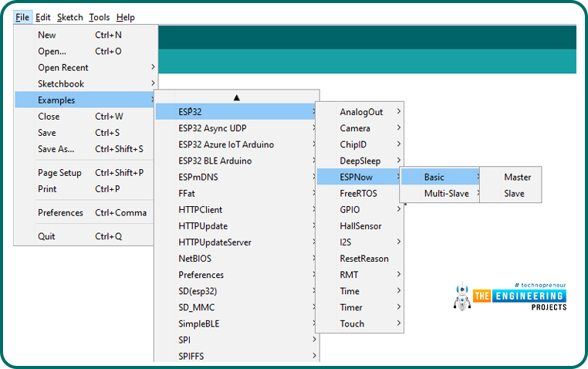Click the scroll-up arrow in the Examples list
This screenshot has height=369, width=588.
pos(237,97)
